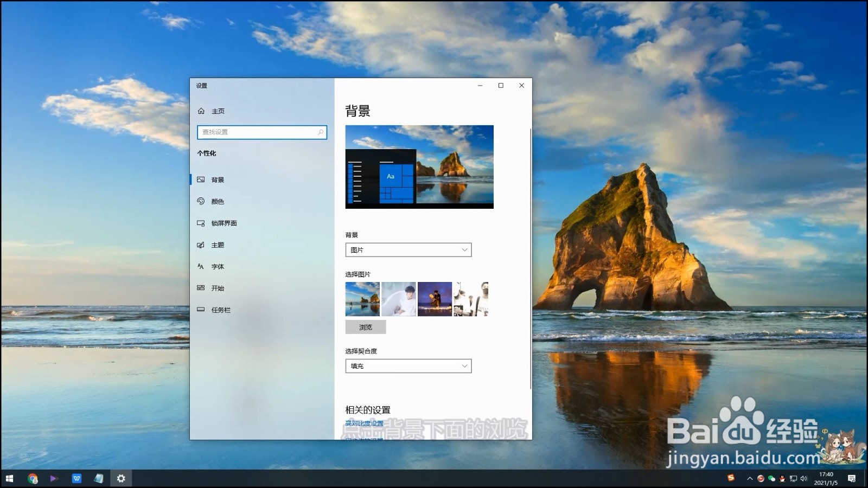Open the 选择契合度 dropdown showing 填充

click(409, 366)
